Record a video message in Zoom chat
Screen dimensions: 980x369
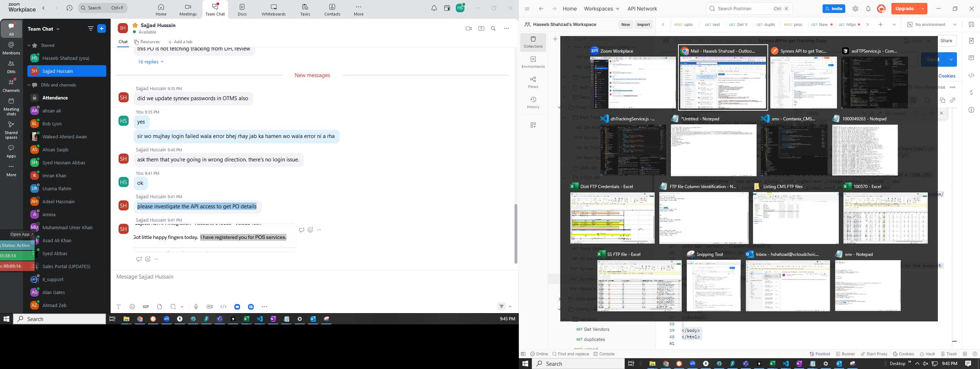(x=210, y=307)
